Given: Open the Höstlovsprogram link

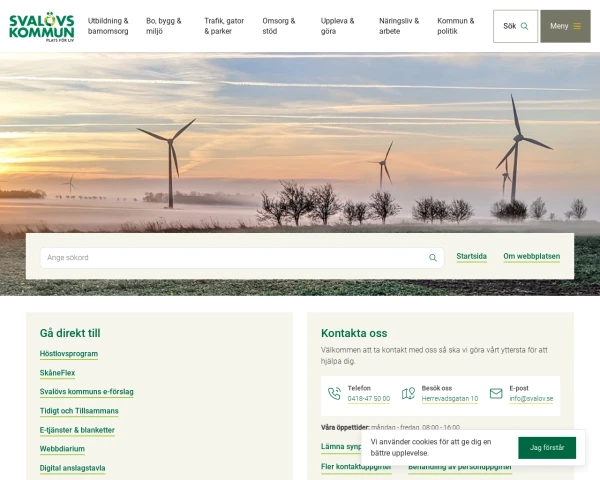Looking at the screenshot, I should [x=69, y=354].
